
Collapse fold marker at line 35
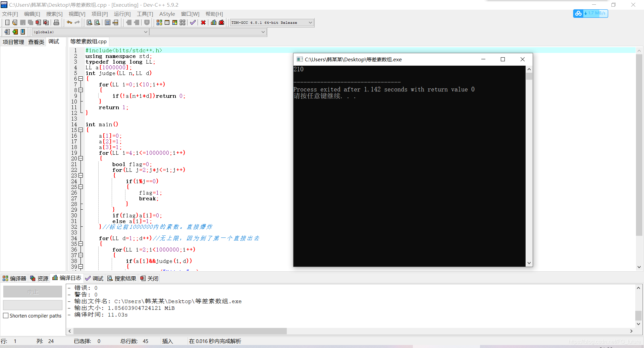click(x=81, y=244)
